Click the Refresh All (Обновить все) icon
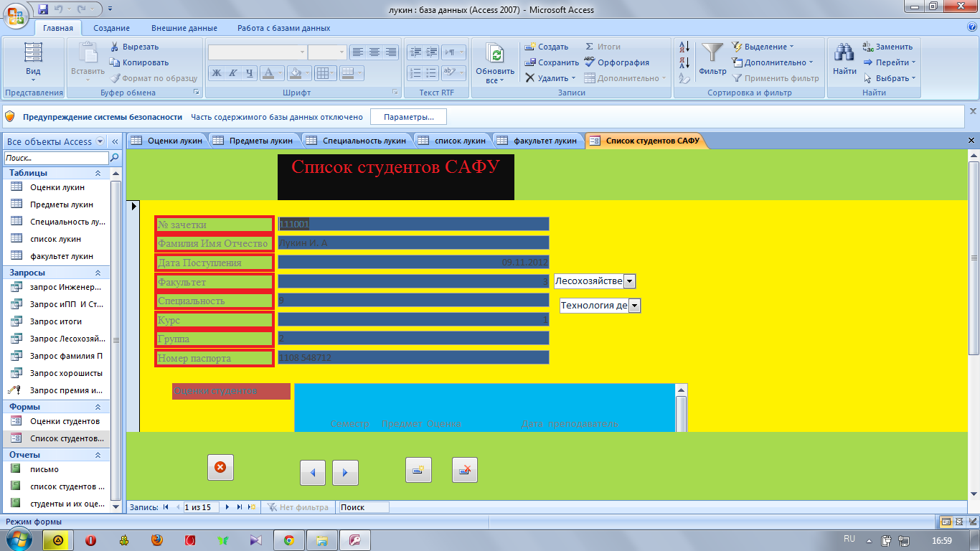Viewport: 980px width, 551px height. [x=494, y=55]
